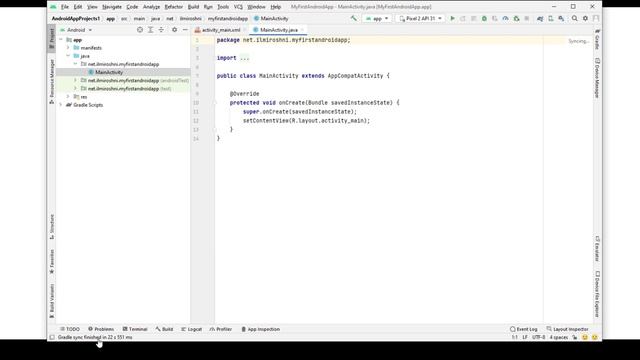Click '4 spaces' indent setting in status bar
This screenshot has width=640, height=360.
[559, 337]
